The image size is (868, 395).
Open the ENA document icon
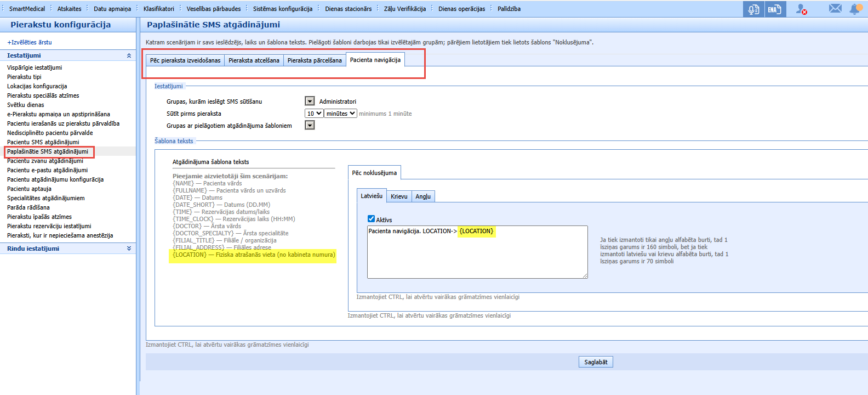point(774,9)
